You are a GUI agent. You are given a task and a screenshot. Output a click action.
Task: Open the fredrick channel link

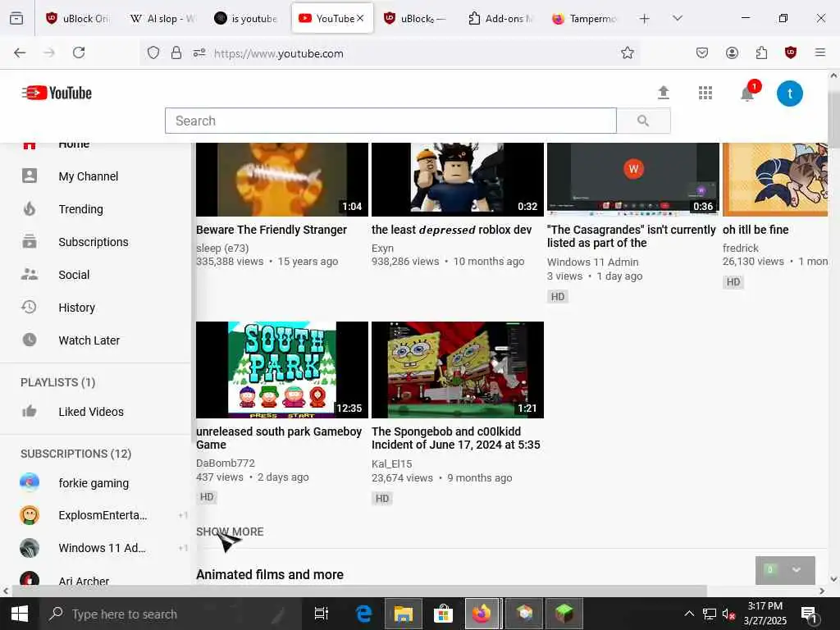(x=741, y=248)
